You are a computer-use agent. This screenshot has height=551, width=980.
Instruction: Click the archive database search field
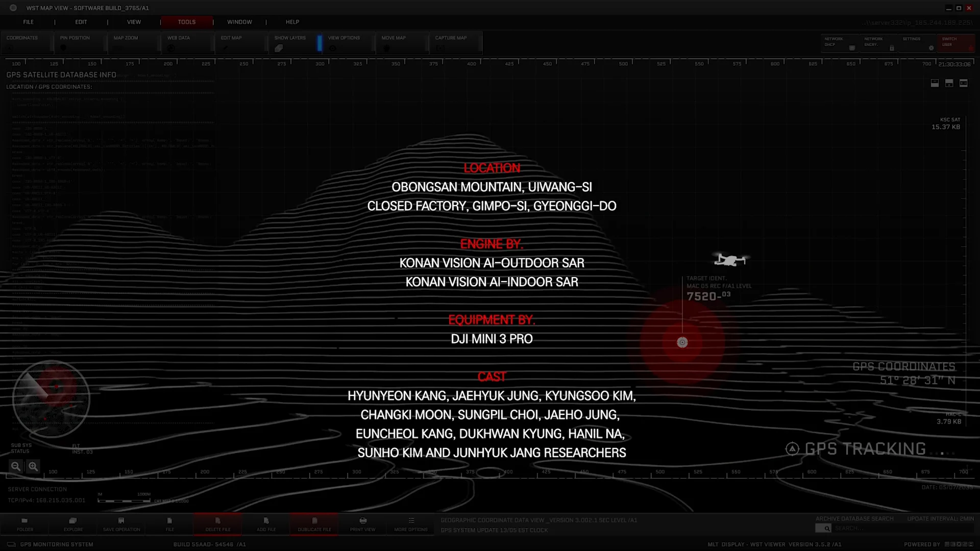tap(903, 529)
